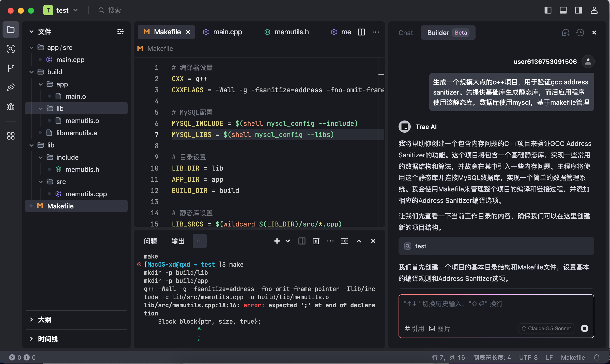This screenshot has width=610, height=364.
Task: Click the #引用 reference button
Action: pos(414,328)
